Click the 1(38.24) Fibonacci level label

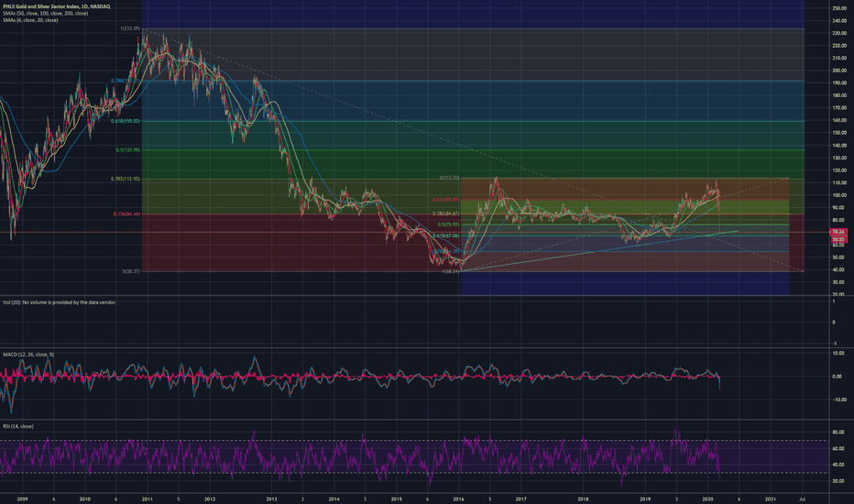[x=451, y=271]
